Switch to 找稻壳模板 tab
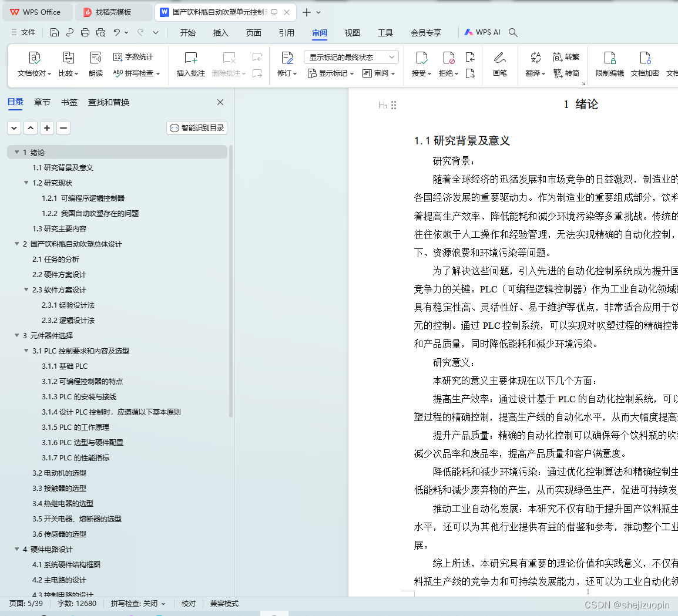 point(113,12)
